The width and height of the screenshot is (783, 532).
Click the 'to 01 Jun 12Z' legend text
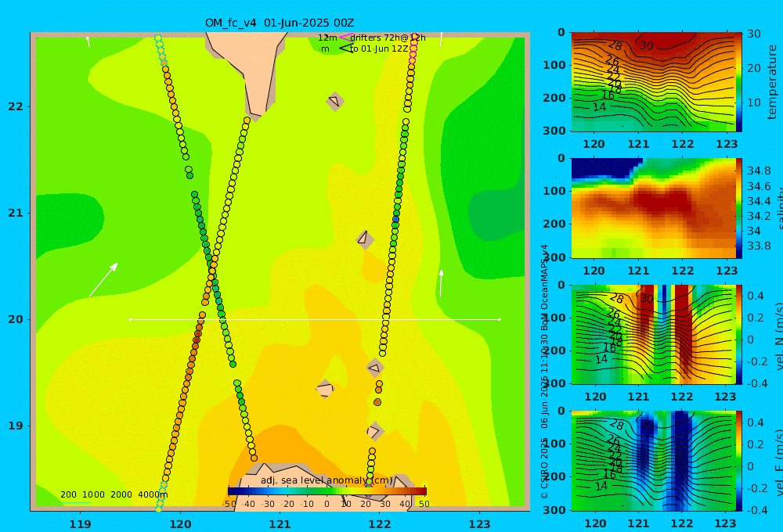tap(379, 49)
